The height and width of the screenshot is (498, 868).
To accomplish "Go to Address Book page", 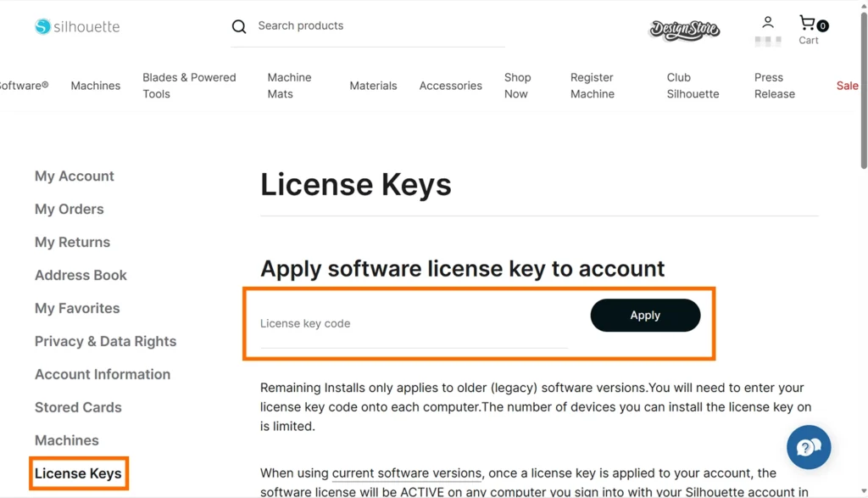I will click(81, 276).
